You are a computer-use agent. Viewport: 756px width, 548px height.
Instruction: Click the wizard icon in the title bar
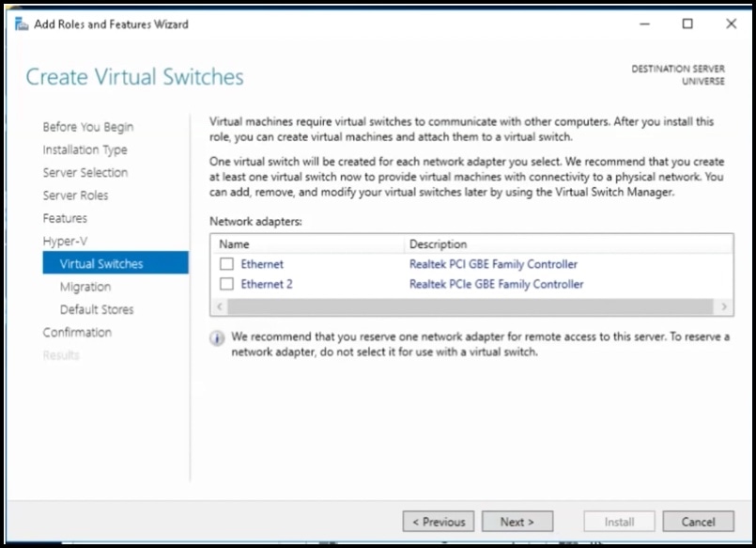click(x=22, y=24)
